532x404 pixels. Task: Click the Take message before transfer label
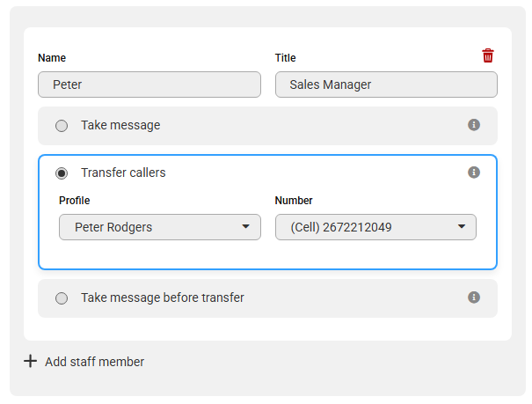click(x=163, y=297)
